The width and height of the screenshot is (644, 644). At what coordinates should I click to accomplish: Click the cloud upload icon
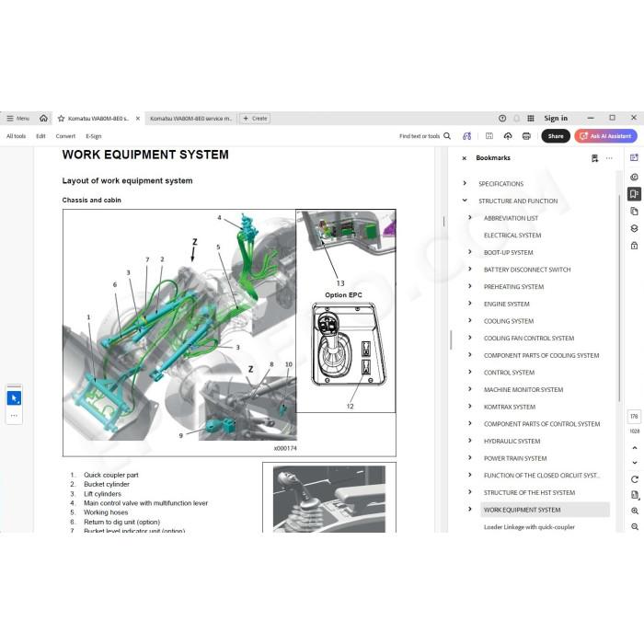tap(508, 136)
